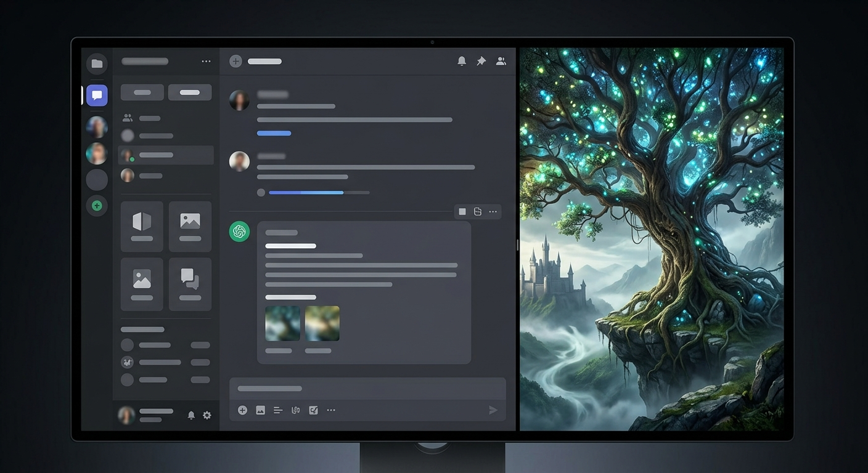Open the folder icon in the server rail
868x473 pixels.
97,63
